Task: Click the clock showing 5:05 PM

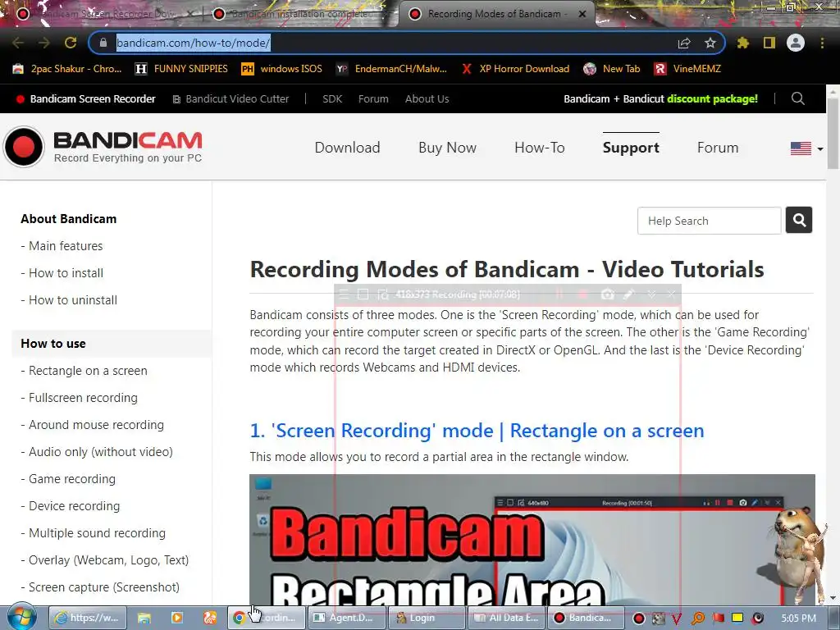Action: tap(799, 619)
